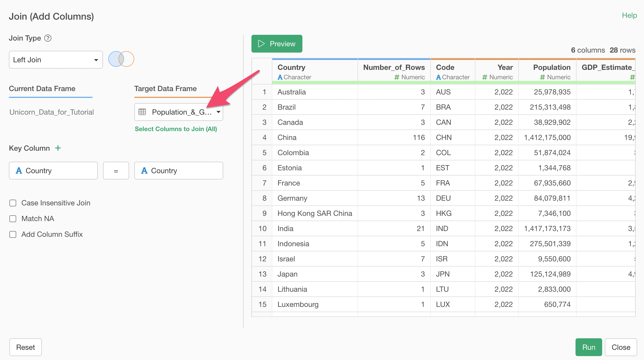Click the Join Type help question mark icon
Viewport: 644px width, 360px height.
pos(48,38)
